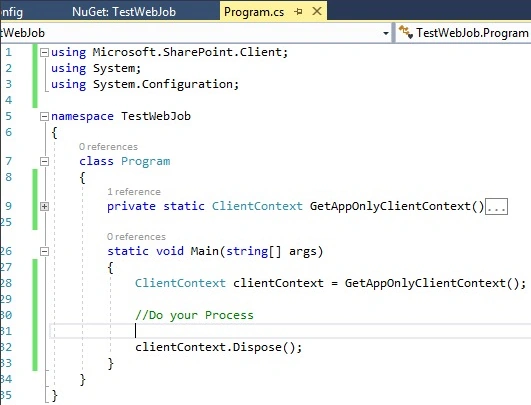Close the Program.cs tab

coord(317,12)
